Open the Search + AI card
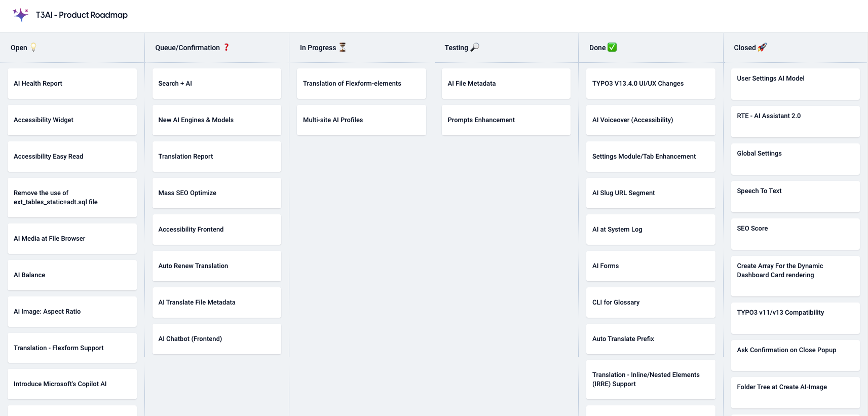Viewport: 868px width, 416px height. point(217,84)
